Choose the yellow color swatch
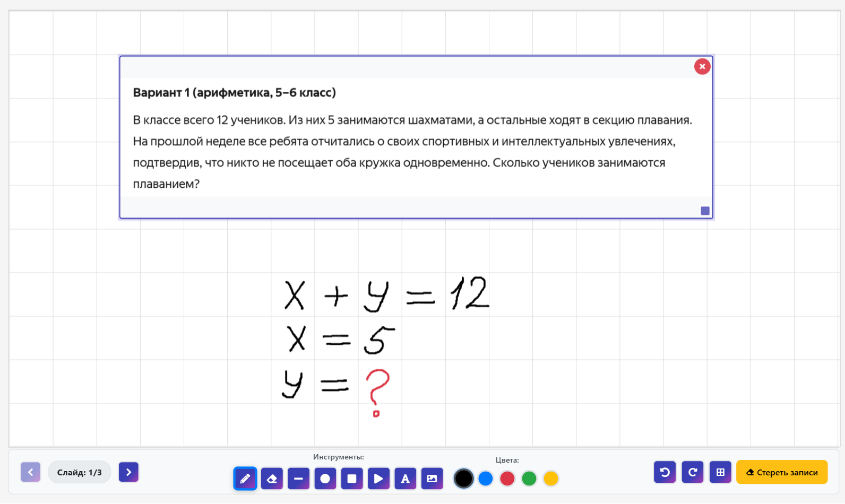Image resolution: width=845 pixels, height=504 pixels. tap(551, 479)
